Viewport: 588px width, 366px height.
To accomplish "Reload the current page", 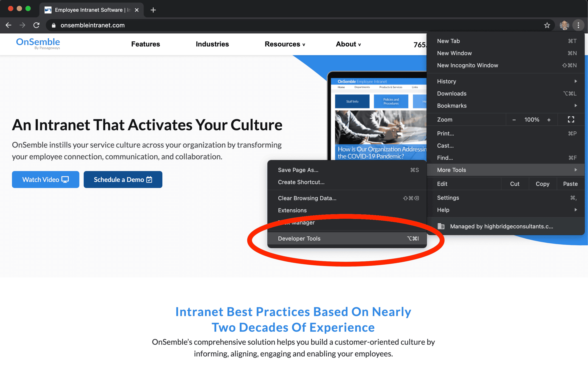I will click(x=36, y=25).
